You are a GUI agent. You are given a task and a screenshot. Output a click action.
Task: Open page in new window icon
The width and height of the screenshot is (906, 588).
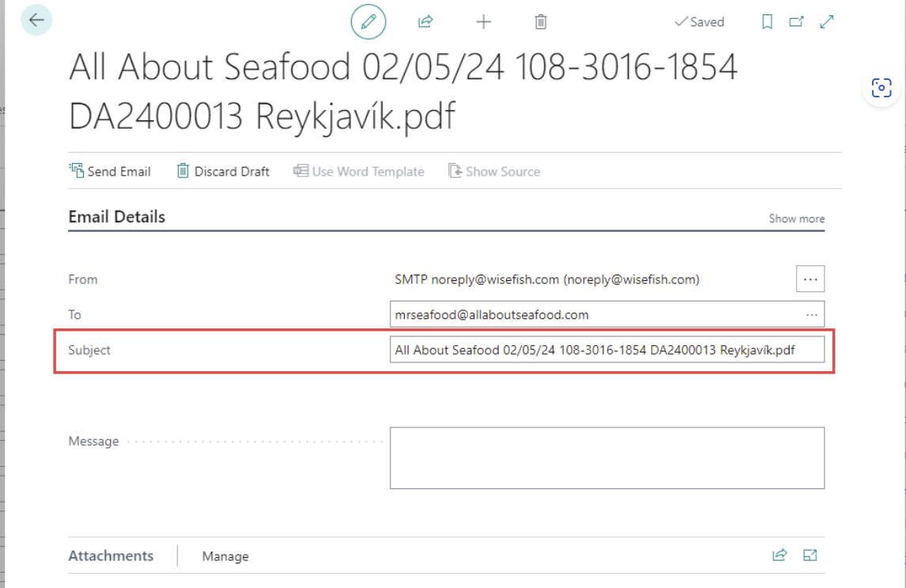(797, 22)
